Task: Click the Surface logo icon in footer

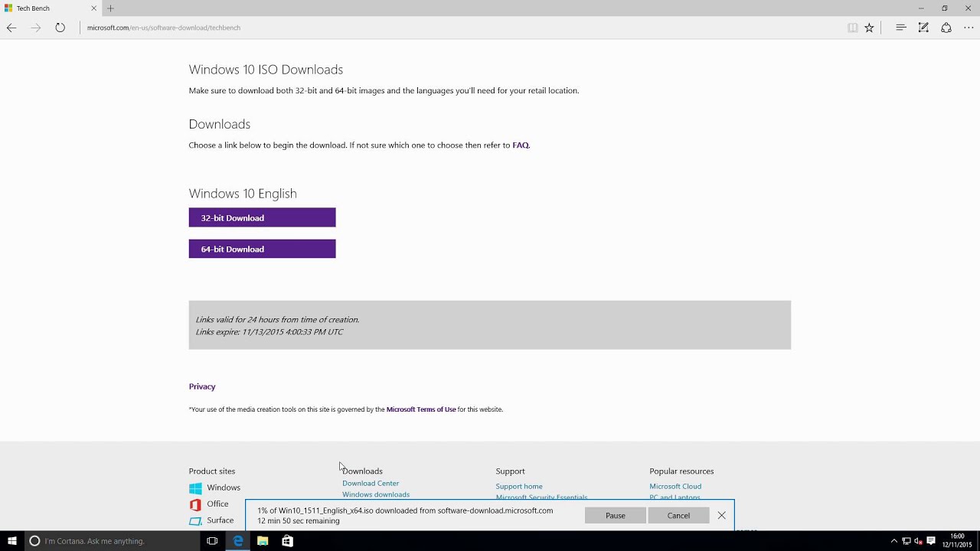Action: click(195, 521)
